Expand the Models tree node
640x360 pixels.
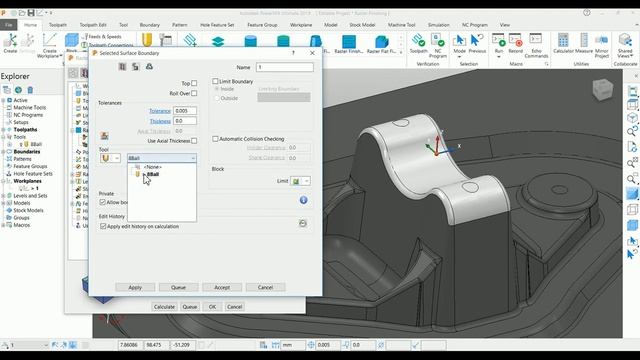3,203
